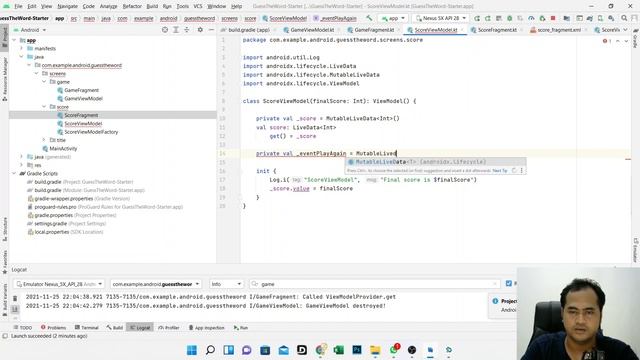Open the Run tool window

point(241,327)
